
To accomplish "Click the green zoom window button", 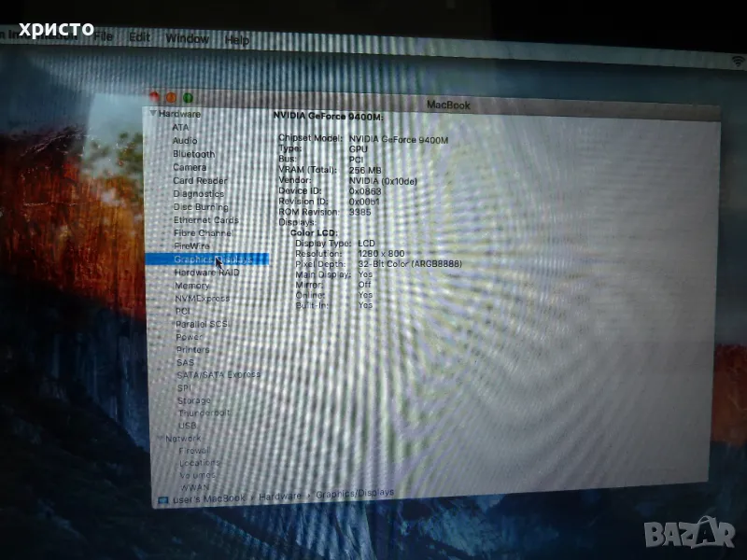I will 189,98.
